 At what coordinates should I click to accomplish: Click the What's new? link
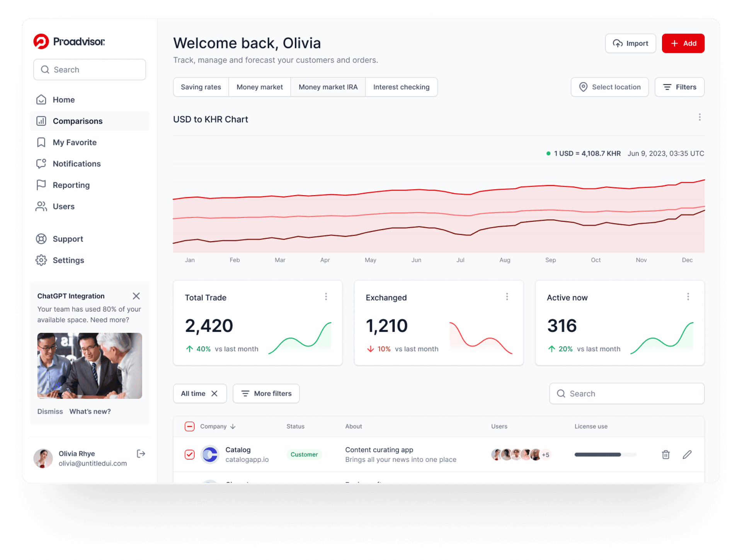coord(90,412)
